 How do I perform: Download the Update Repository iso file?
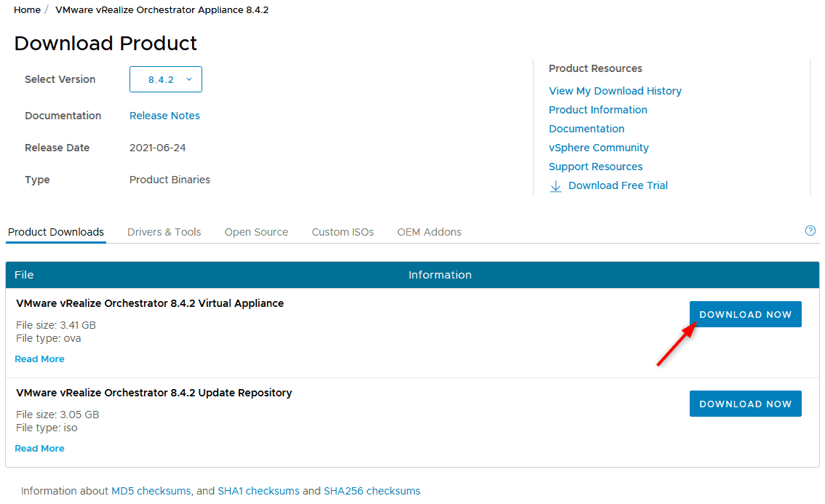(x=746, y=404)
